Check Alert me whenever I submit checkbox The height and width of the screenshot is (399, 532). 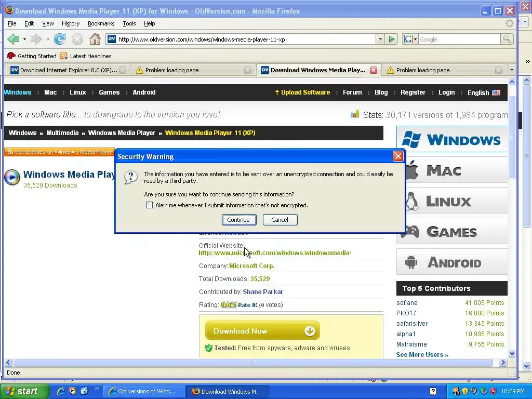click(149, 205)
